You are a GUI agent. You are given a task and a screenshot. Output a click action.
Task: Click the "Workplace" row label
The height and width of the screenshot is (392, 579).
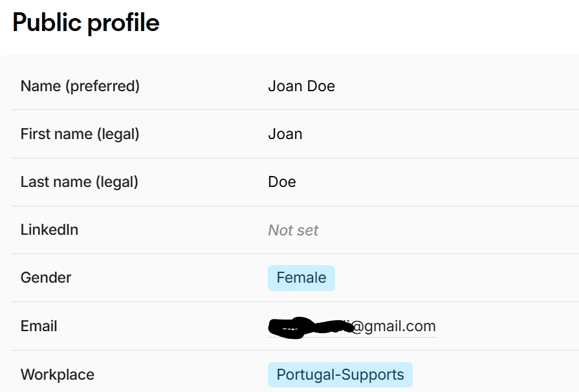(57, 375)
